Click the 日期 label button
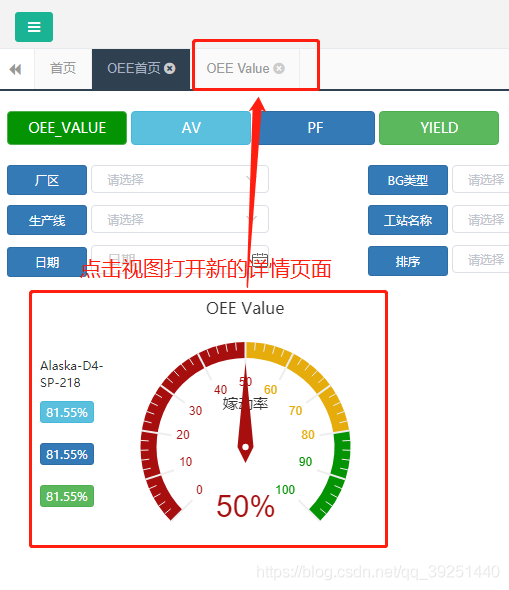Screen dimensions: 509x590 pos(47,262)
